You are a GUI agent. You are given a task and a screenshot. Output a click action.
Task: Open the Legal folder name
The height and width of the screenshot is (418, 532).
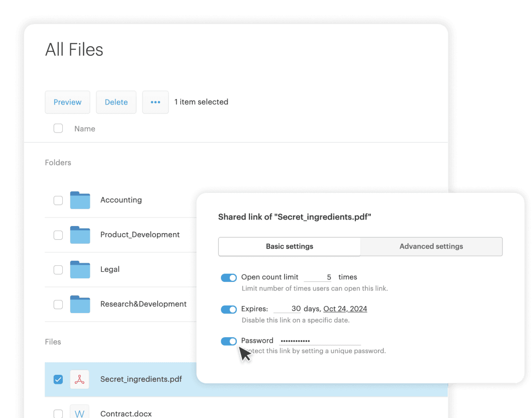click(110, 269)
